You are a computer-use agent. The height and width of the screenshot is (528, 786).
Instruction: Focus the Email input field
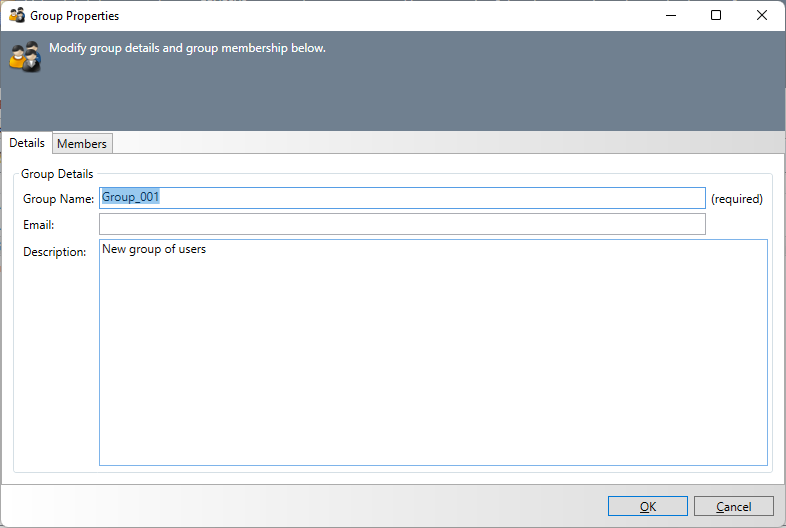pyautogui.click(x=402, y=224)
